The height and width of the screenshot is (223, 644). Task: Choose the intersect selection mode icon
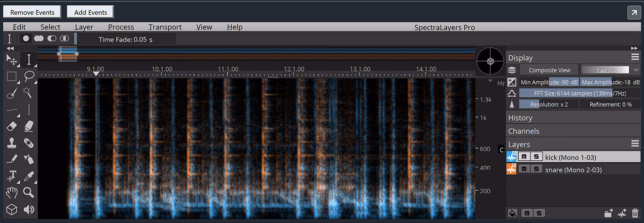point(64,38)
